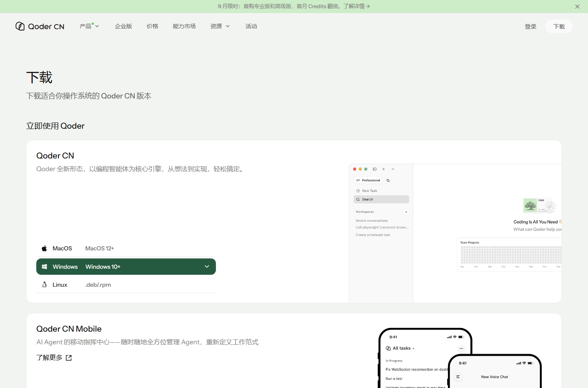Select the MacOS download row
588x388 pixels.
126,248
